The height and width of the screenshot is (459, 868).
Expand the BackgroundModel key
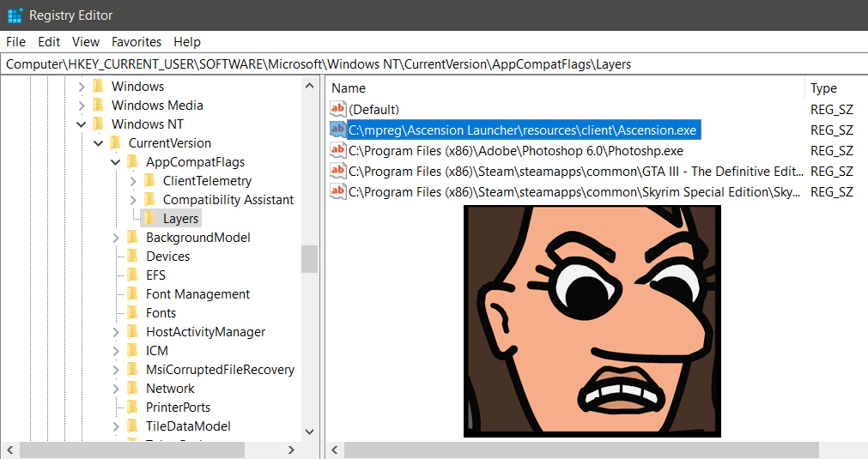click(x=116, y=238)
